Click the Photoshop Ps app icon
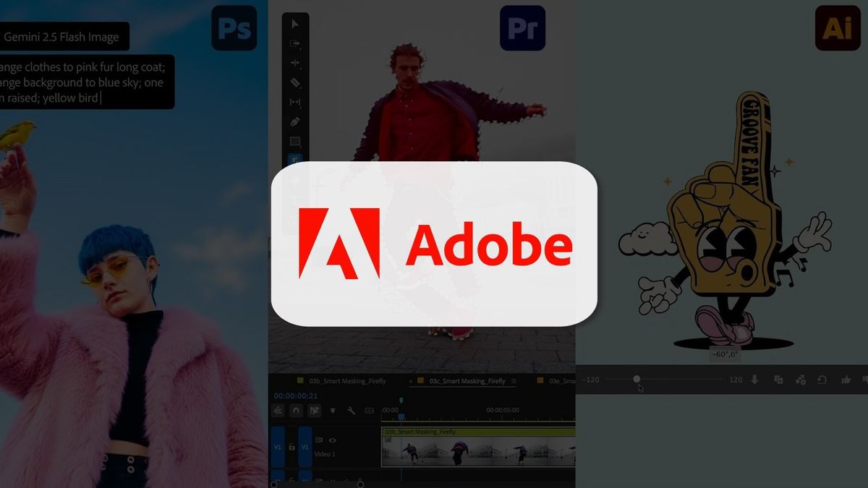Screen dimensions: 868x488 [x=234, y=28]
